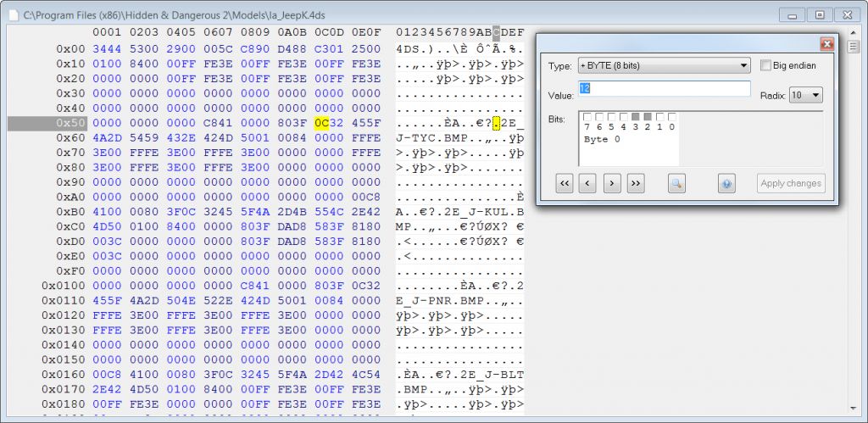Click the Apply changes button

[791, 183]
